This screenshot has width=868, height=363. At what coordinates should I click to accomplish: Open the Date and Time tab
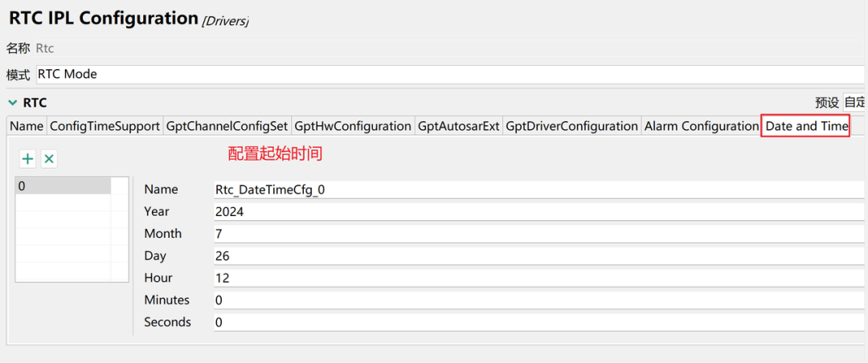pos(806,126)
